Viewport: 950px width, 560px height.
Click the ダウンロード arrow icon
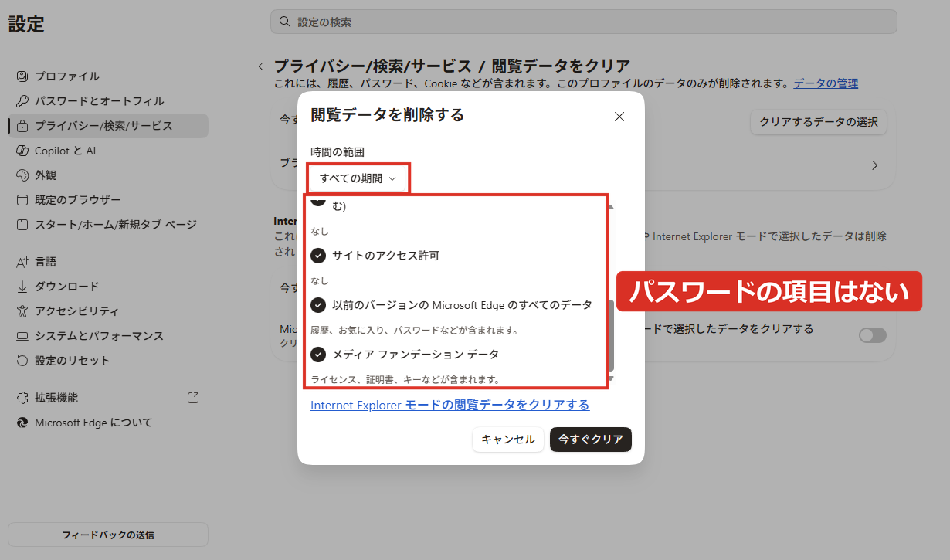22,287
